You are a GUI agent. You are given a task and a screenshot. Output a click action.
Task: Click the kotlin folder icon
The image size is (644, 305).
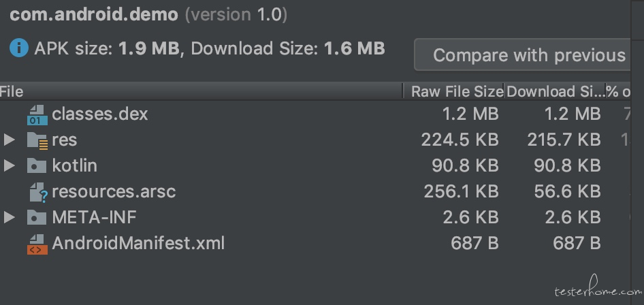point(37,166)
